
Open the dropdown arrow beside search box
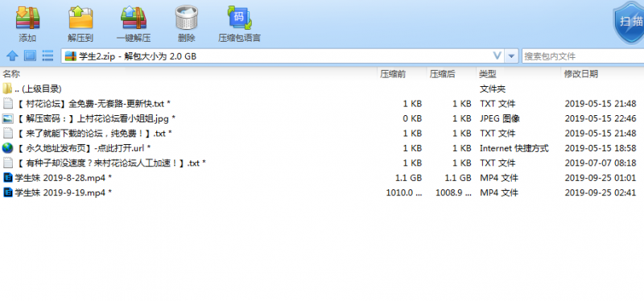(511, 56)
